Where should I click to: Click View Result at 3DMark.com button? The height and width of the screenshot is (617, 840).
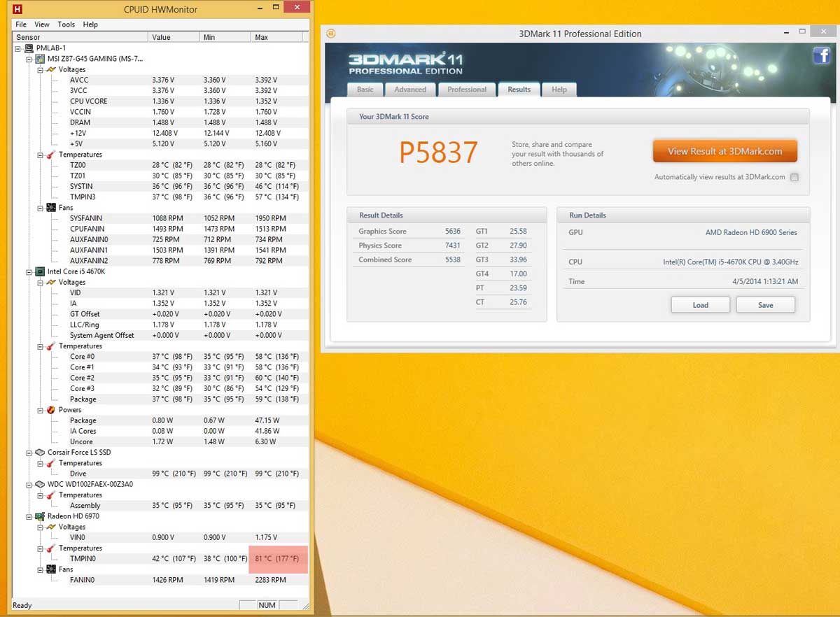pyautogui.click(x=725, y=151)
